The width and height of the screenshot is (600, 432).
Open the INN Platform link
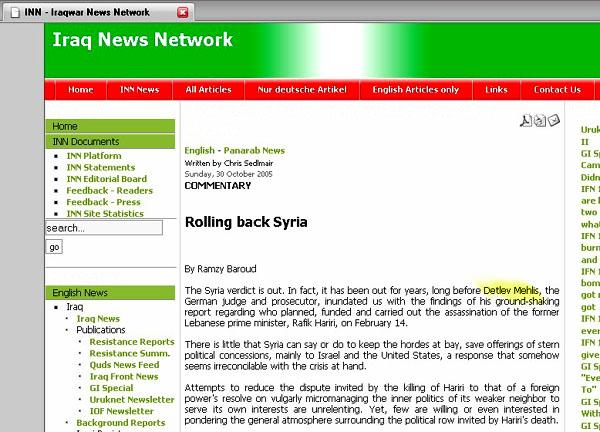pyautogui.click(x=94, y=156)
